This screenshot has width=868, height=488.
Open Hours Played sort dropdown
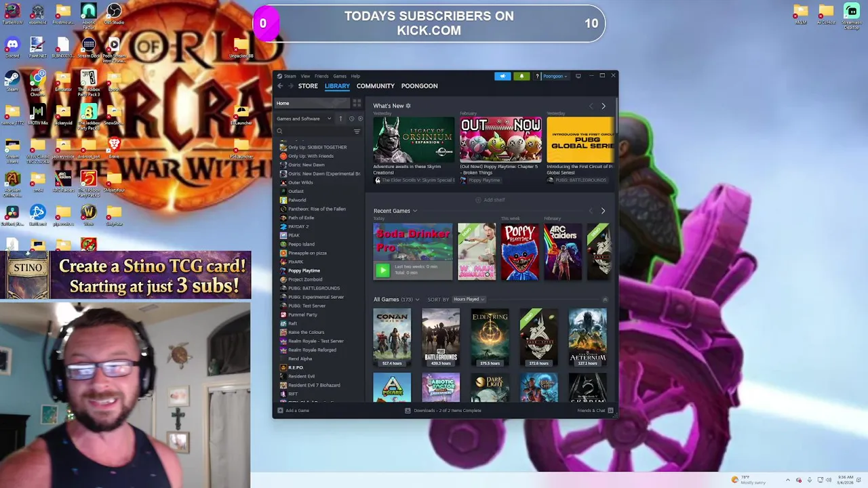tap(469, 299)
